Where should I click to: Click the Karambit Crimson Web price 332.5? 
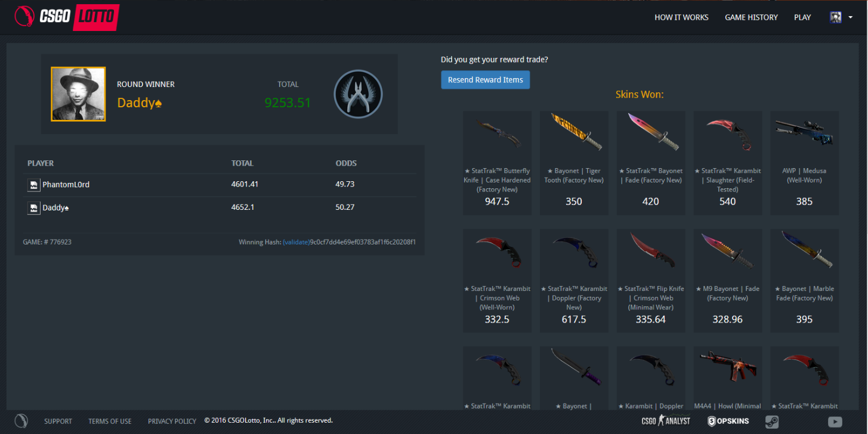pos(498,320)
